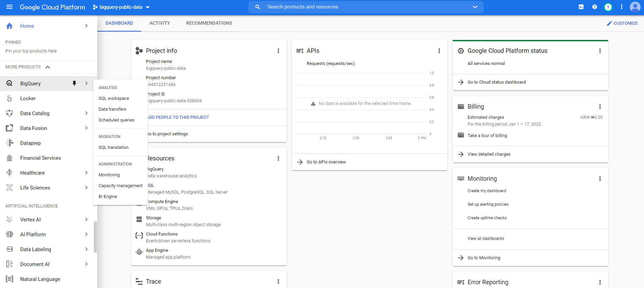Click the Natural Language sidebar icon
Image resolution: width=644 pixels, height=288 pixels.
pyautogui.click(x=9, y=279)
